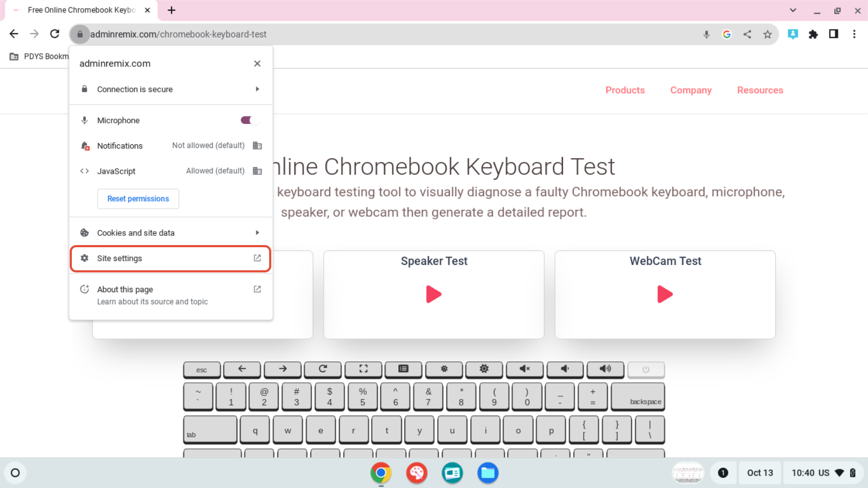Click managed icon next to Notifications
Screen dimensions: 868x488
[257, 145]
